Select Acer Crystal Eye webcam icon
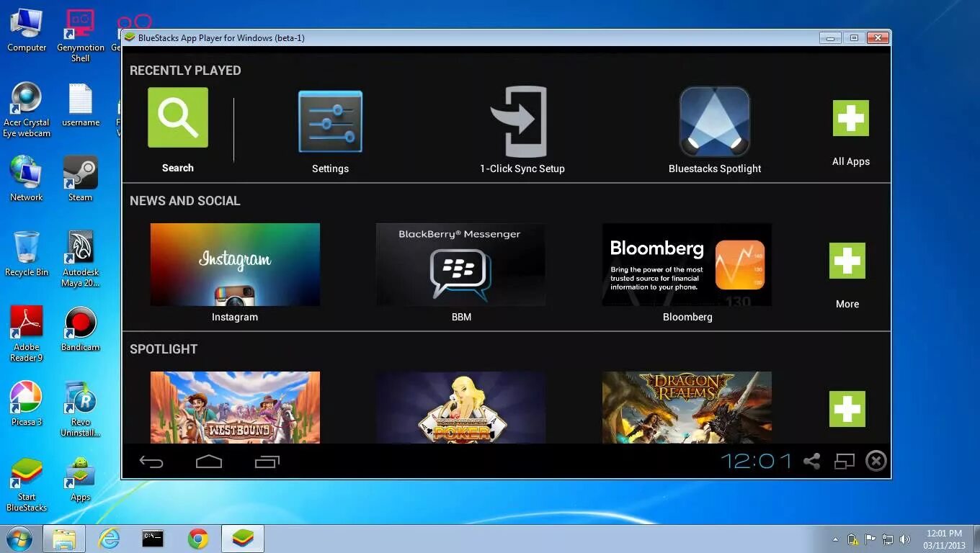Screen dimensions: 980x553 pos(27,109)
